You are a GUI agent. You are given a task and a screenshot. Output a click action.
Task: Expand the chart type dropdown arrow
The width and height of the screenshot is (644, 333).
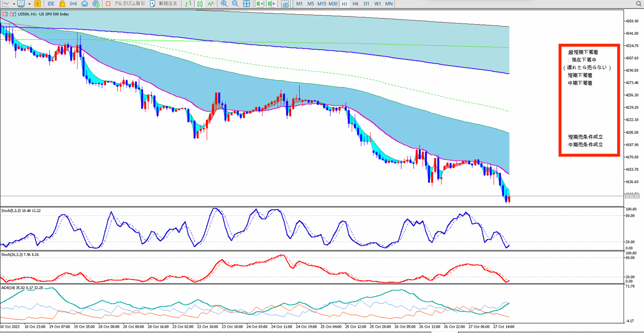(14, 4)
